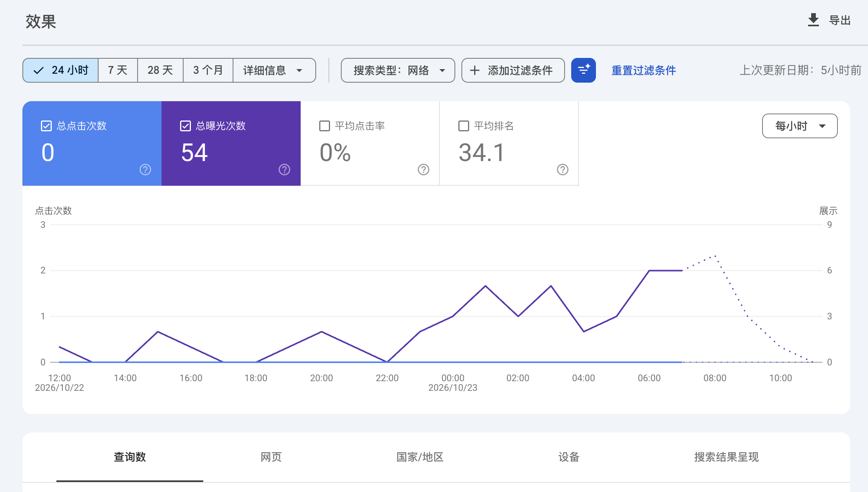The image size is (868, 492).
Task: Click the plus icon in 添加过滤条件
Action: [475, 70]
